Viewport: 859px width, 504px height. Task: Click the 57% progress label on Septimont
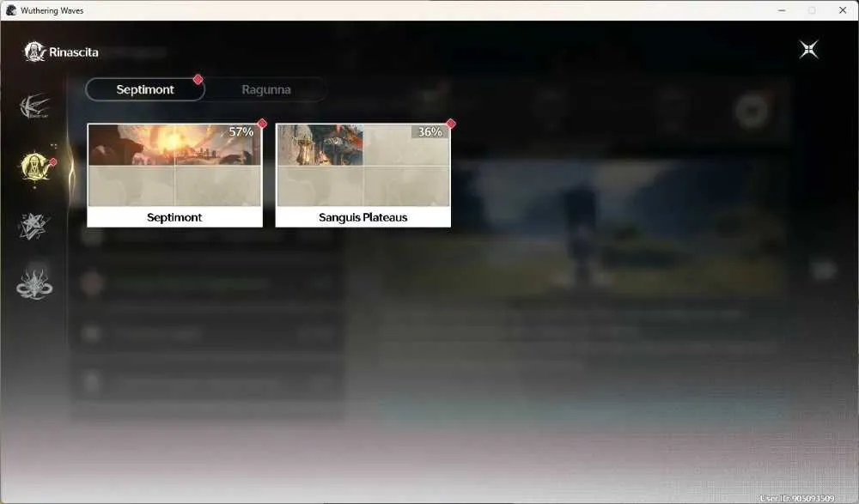[x=241, y=131]
